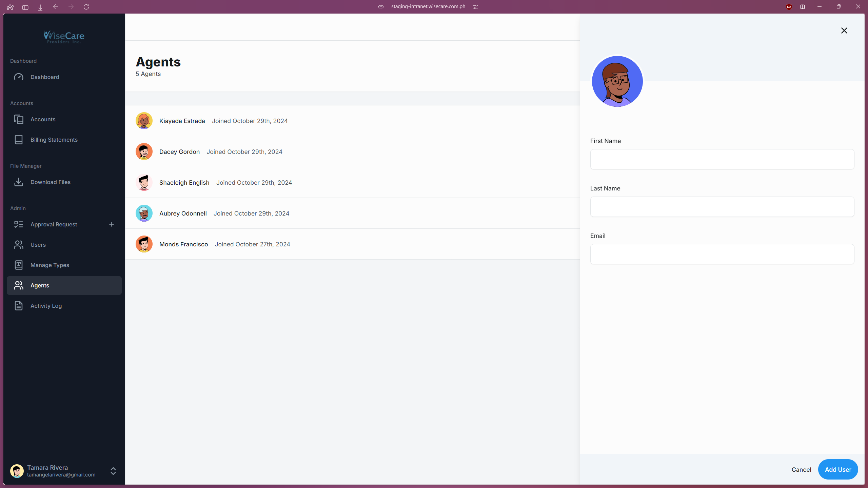Screen dimensions: 868x488
Task: Close the add user side panel
Action: click(x=844, y=30)
